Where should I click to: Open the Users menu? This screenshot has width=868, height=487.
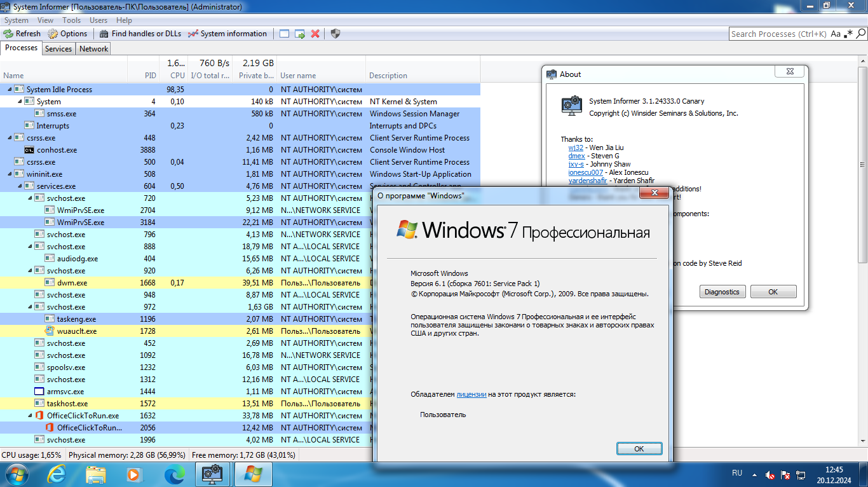point(98,20)
